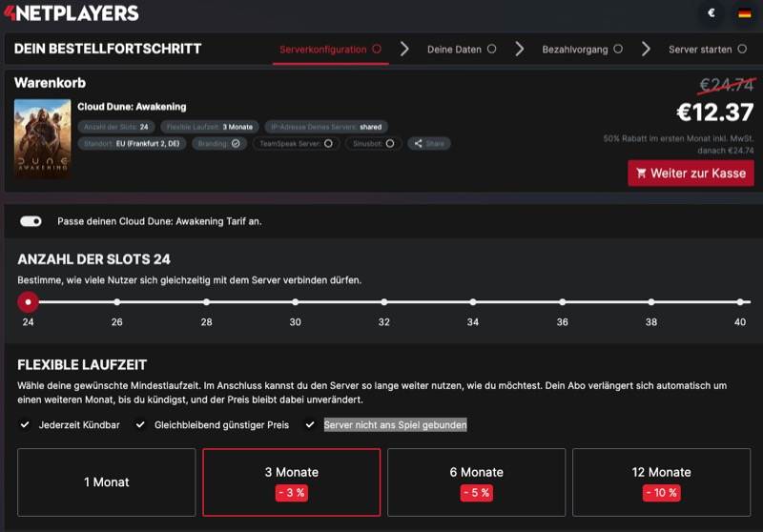The image size is (763, 532).
Task: Open the German flag language selector
Action: 745,13
